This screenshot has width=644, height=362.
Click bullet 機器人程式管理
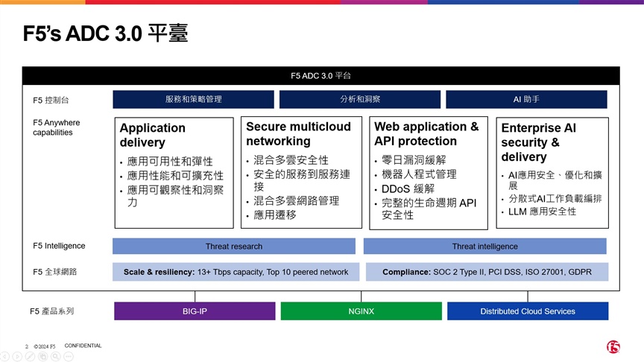tap(419, 174)
